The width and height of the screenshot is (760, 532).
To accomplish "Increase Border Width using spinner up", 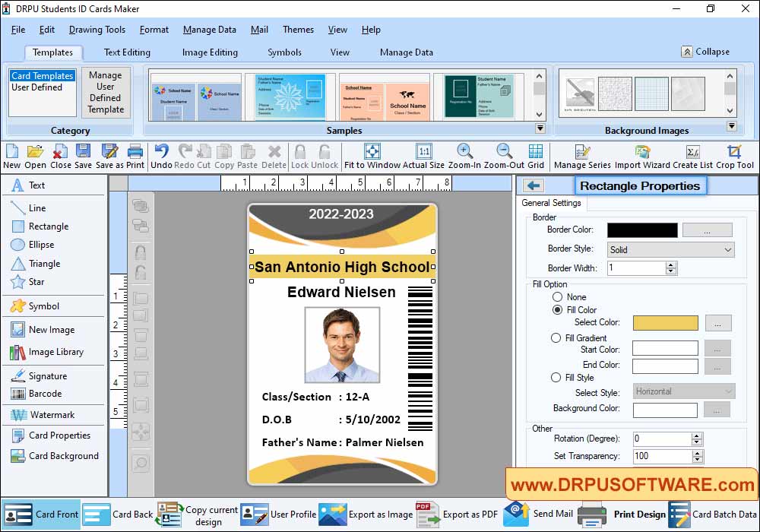I will click(x=671, y=265).
